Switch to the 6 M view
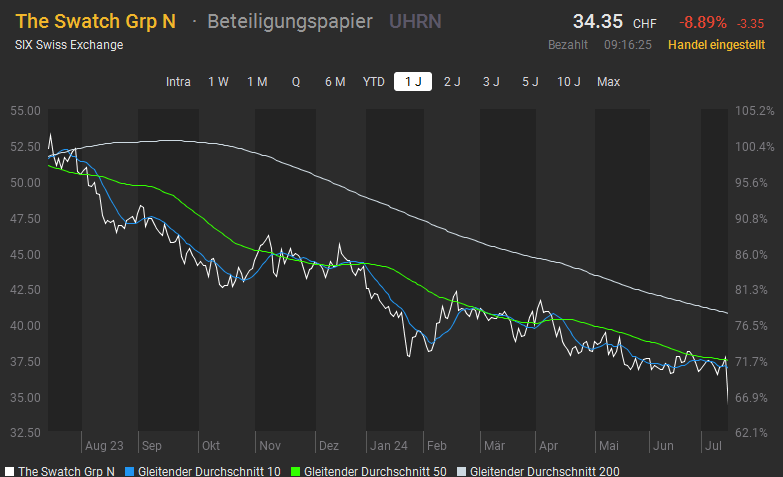 pyautogui.click(x=335, y=82)
